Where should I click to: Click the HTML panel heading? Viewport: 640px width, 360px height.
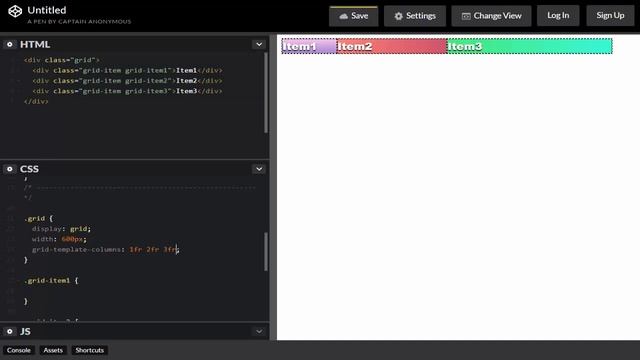(35, 44)
